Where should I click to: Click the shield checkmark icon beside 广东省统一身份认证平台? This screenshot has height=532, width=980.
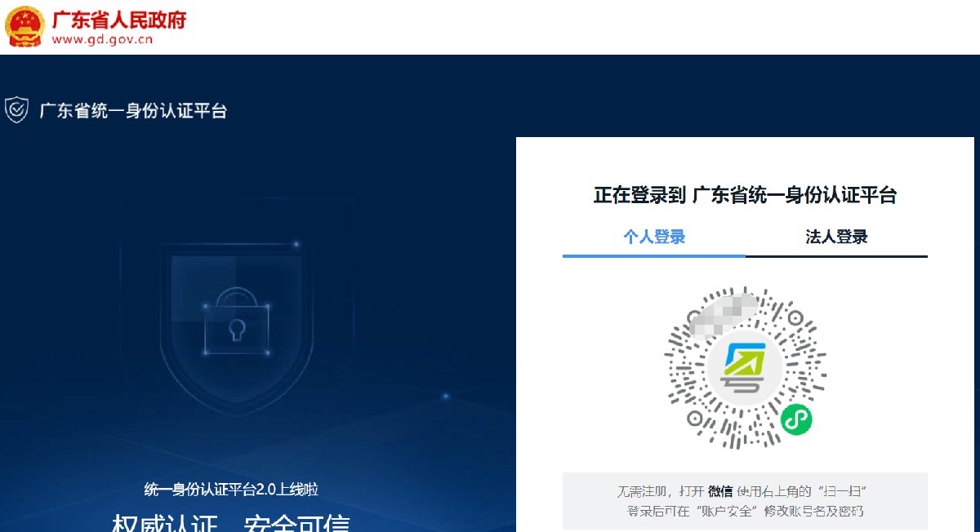16,109
